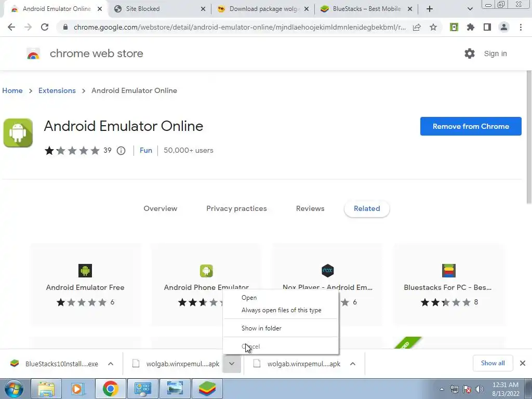Switch to the Overview tab
Screen dimensions: 532x399
pyautogui.click(x=160, y=208)
